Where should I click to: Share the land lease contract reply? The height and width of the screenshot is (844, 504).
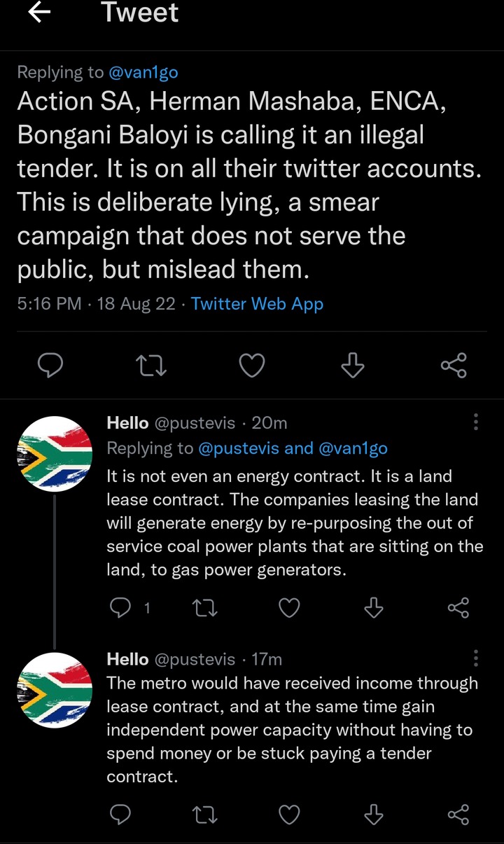[458, 608]
